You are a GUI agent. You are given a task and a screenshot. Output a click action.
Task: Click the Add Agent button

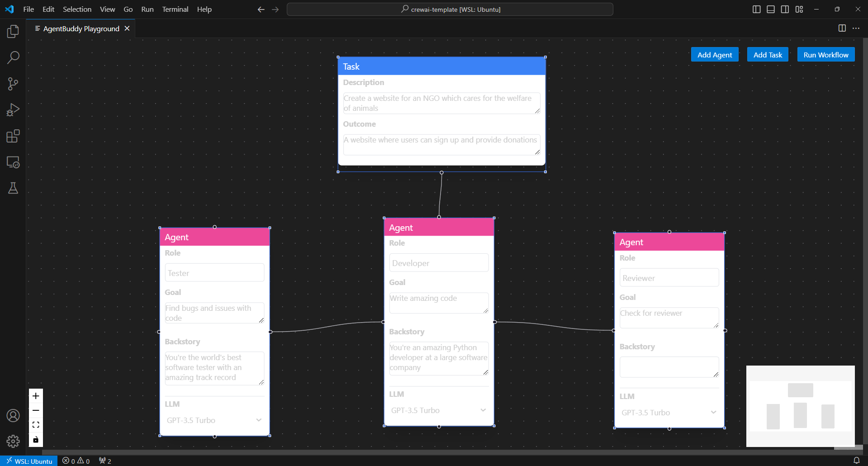point(715,55)
